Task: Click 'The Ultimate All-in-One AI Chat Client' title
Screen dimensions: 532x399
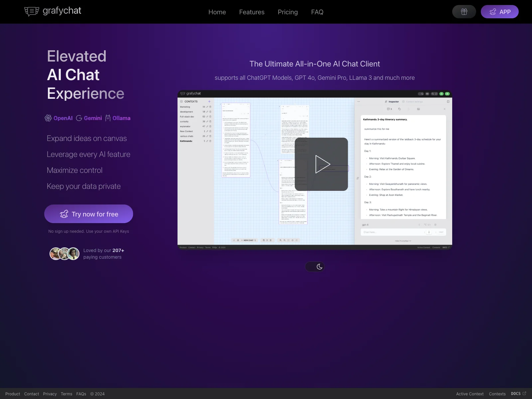Action: 315,64
